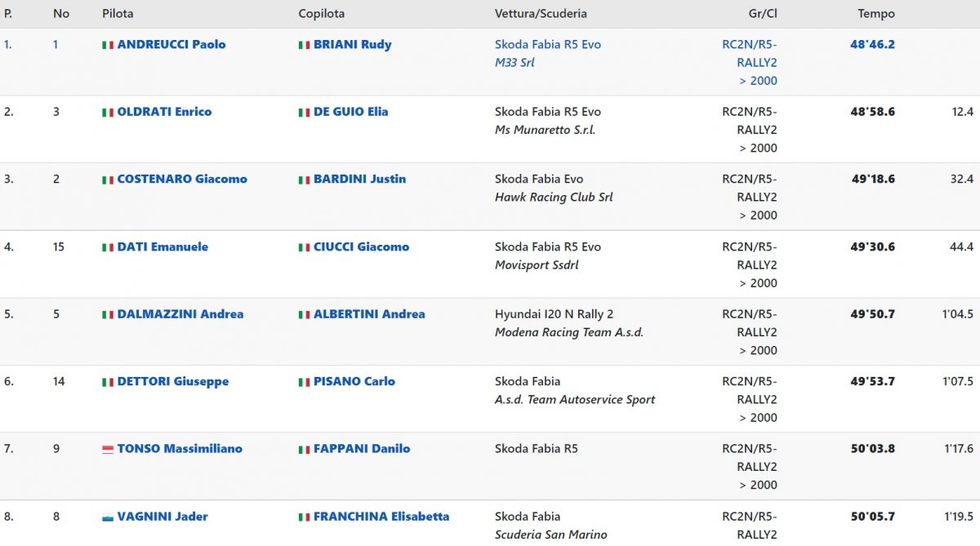Image resolution: width=980 pixels, height=546 pixels.
Task: Click the Vettura/Scuderia column header
Action: 541,14
